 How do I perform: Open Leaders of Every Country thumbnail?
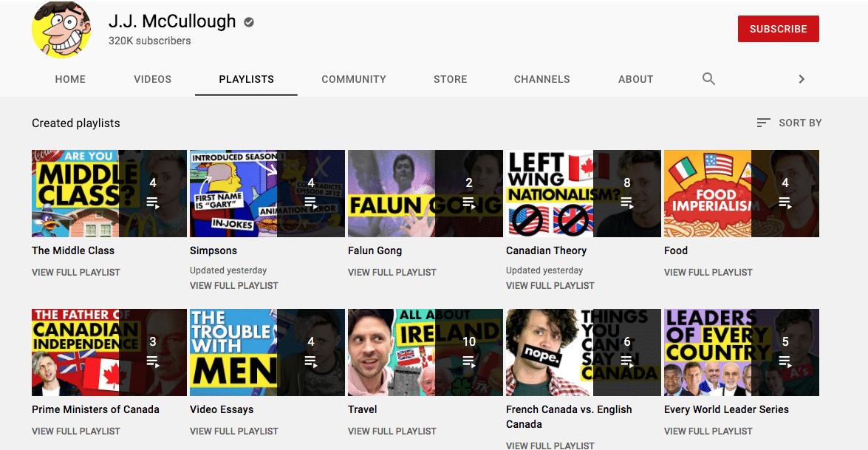(741, 352)
